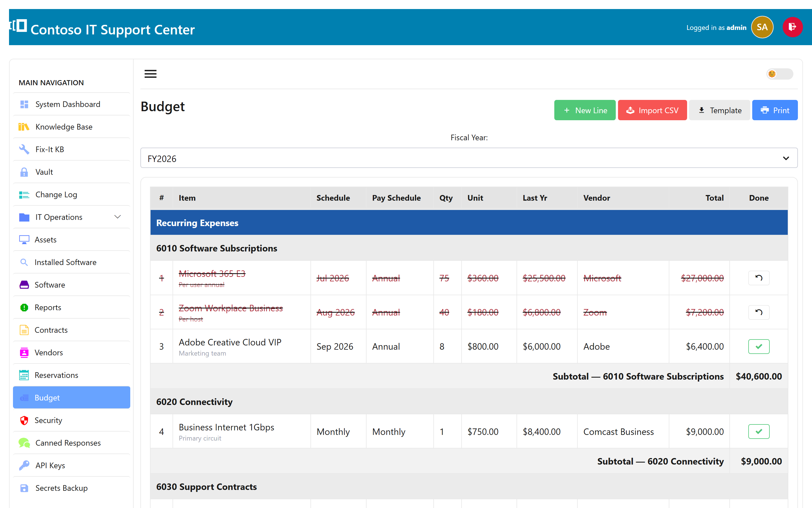Screen dimensions: 812x508
Task: Click the 6010 Software Subscriptions group row
Action: click(469, 248)
